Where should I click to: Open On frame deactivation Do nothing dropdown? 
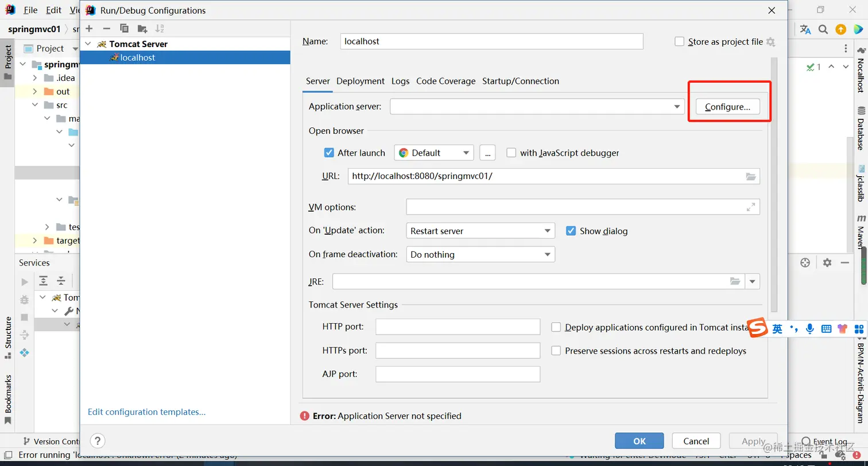(x=480, y=254)
